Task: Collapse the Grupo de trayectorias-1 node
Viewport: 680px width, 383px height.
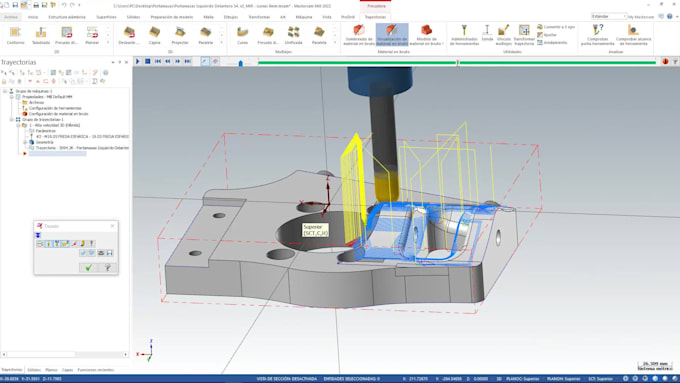Action: click(x=12, y=119)
